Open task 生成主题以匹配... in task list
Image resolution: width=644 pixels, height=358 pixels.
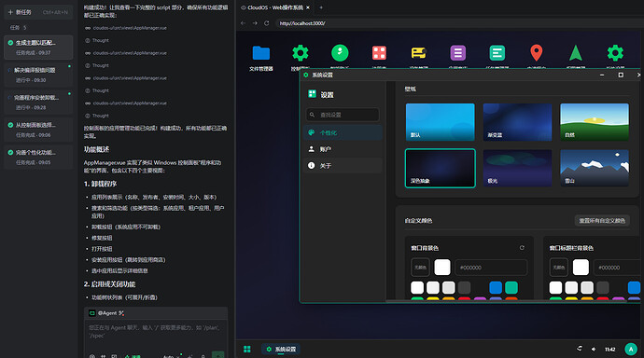(38, 48)
